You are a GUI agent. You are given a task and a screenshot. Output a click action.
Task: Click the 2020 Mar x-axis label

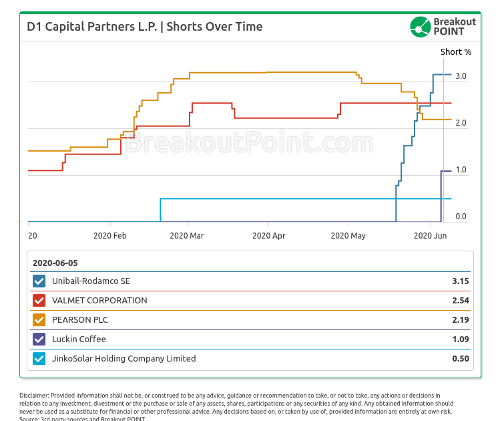pyautogui.click(x=187, y=236)
